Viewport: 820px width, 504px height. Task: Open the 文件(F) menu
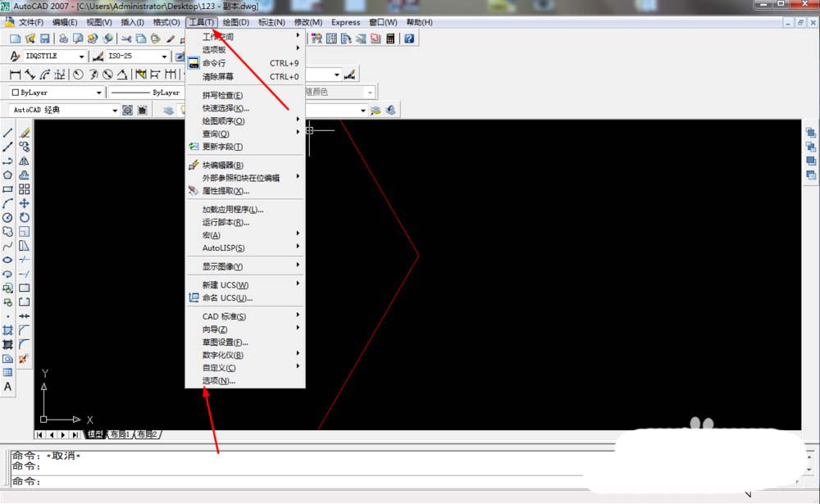[x=31, y=22]
